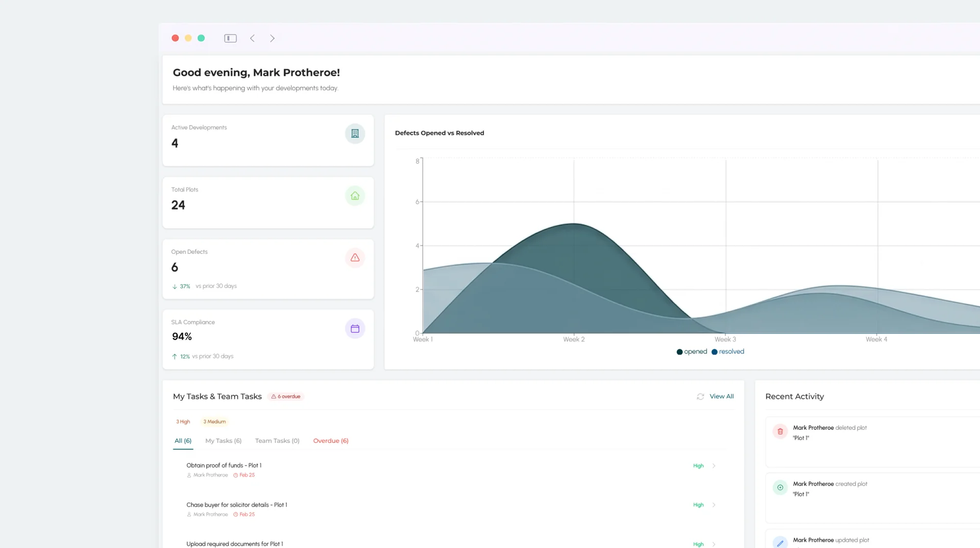Click the pencil icon for updated plot activity
The width and height of the screenshot is (980, 548).
click(780, 543)
